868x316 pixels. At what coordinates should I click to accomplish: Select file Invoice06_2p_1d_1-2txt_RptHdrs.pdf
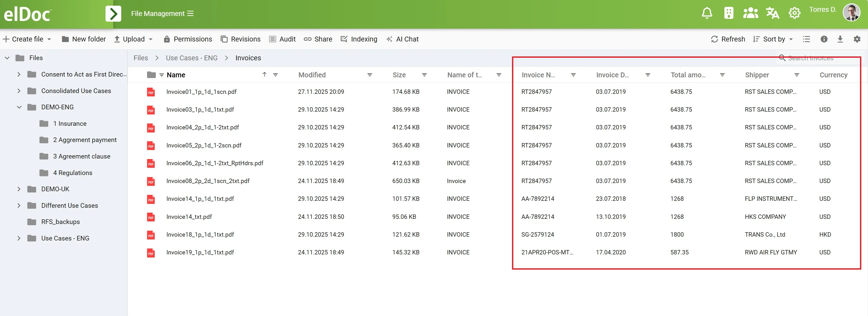point(215,163)
